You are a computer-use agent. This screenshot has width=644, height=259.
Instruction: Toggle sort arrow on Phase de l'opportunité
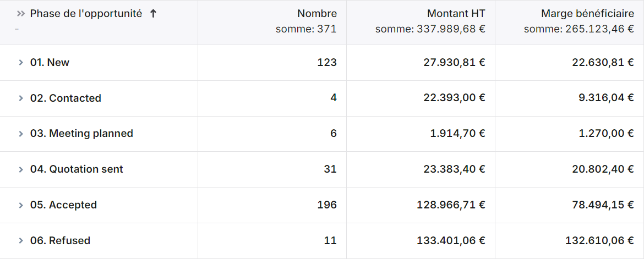pyautogui.click(x=153, y=14)
